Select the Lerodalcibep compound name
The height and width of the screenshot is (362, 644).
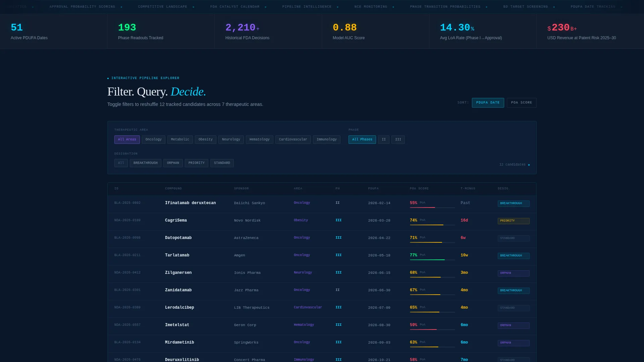click(x=179, y=307)
